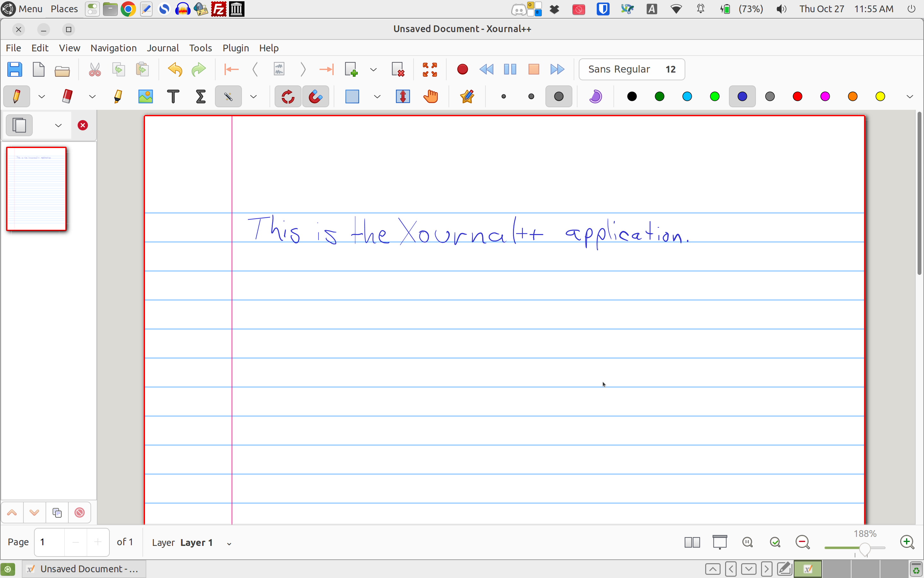Screen dimensions: 924x578
Task: Toggle paired pages view
Action: (x=692, y=542)
